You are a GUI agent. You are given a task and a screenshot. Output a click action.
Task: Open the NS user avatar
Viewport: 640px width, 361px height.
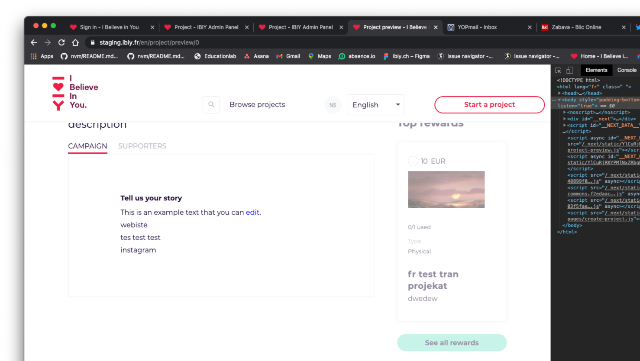[x=333, y=105]
